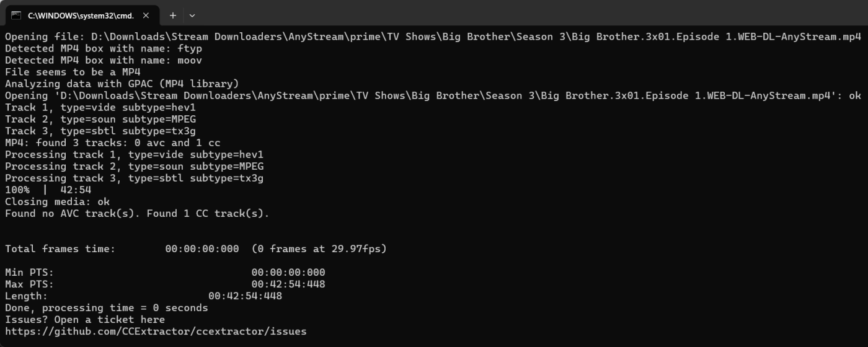Screen dimensions: 868x347
Task: Close the C:\WINDOWS\system32\cmd tab
Action: [x=146, y=15]
